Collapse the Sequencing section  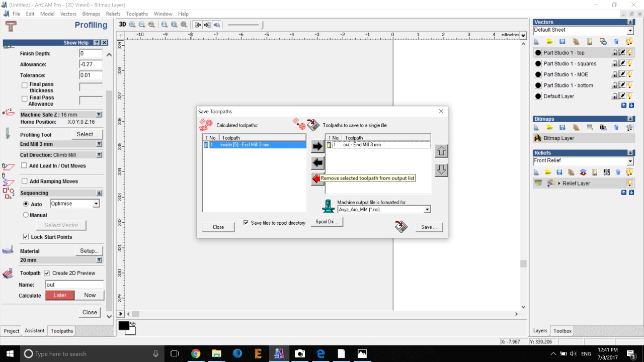point(99,193)
